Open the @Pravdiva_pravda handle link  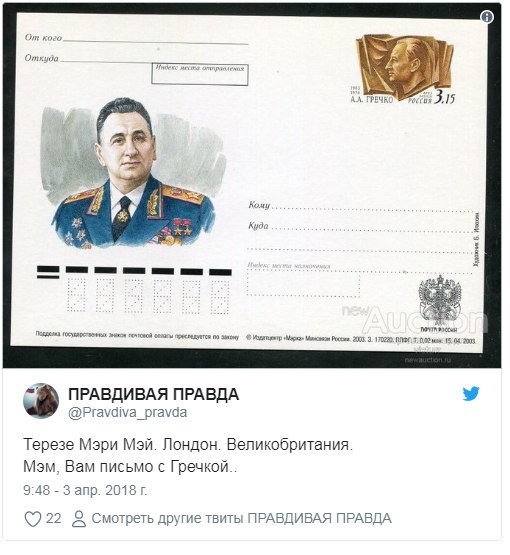pyautogui.click(x=127, y=413)
